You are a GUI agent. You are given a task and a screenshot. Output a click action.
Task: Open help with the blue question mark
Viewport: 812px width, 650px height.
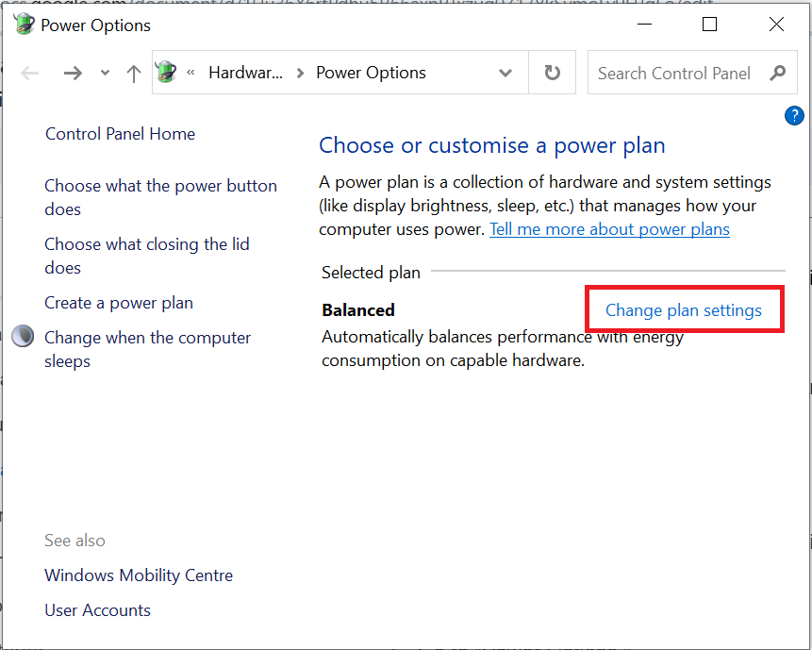point(793,116)
